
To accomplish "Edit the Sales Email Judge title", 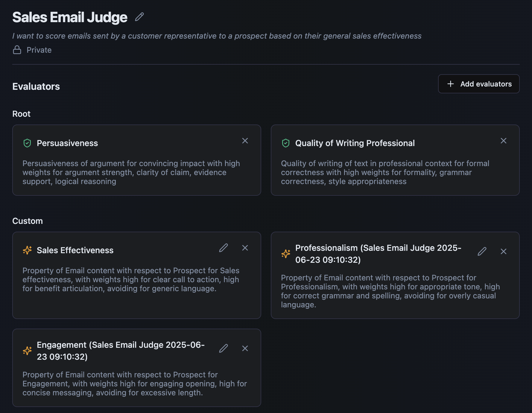I will click(x=139, y=17).
